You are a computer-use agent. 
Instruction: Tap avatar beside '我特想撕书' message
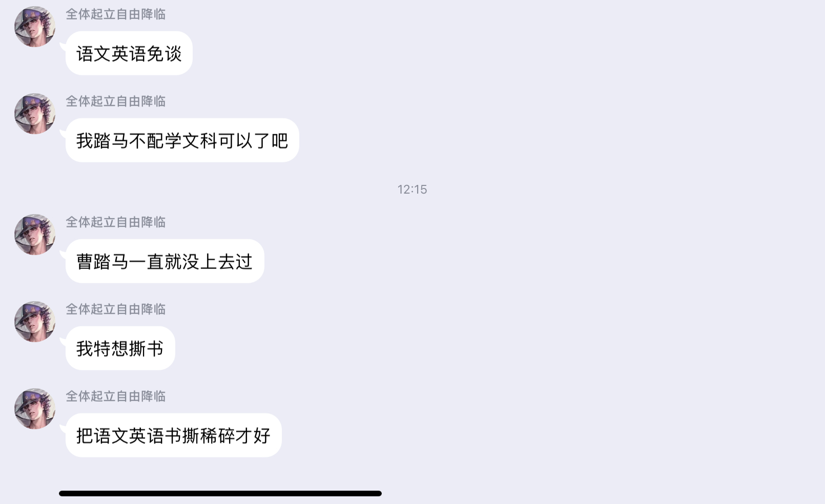[35, 322]
